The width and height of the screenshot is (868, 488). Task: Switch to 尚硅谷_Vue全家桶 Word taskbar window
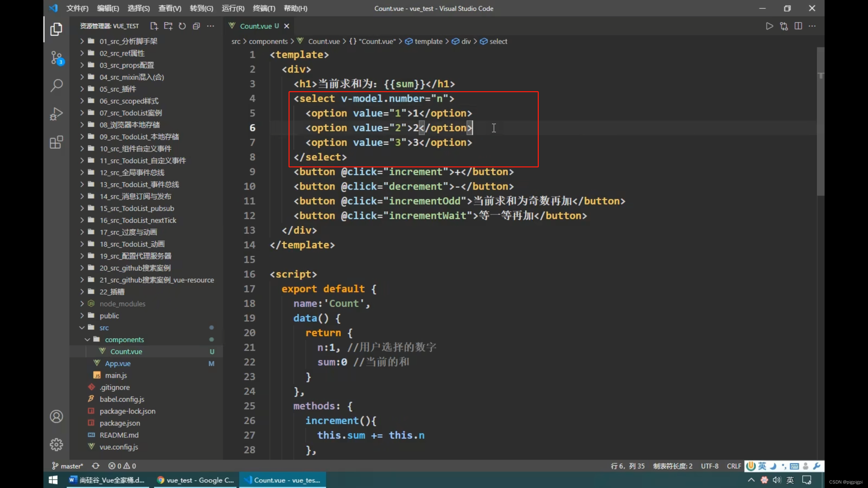(108, 480)
